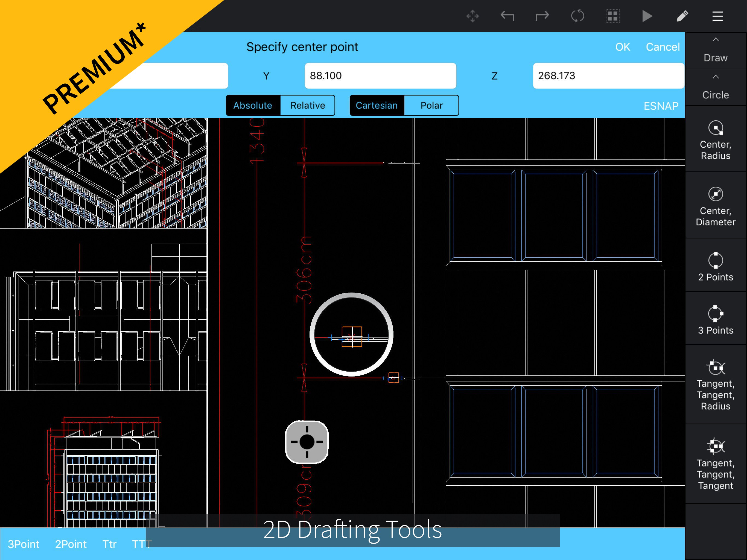The height and width of the screenshot is (560, 747).
Task: Choose the 3Point command option
Action: click(x=23, y=544)
